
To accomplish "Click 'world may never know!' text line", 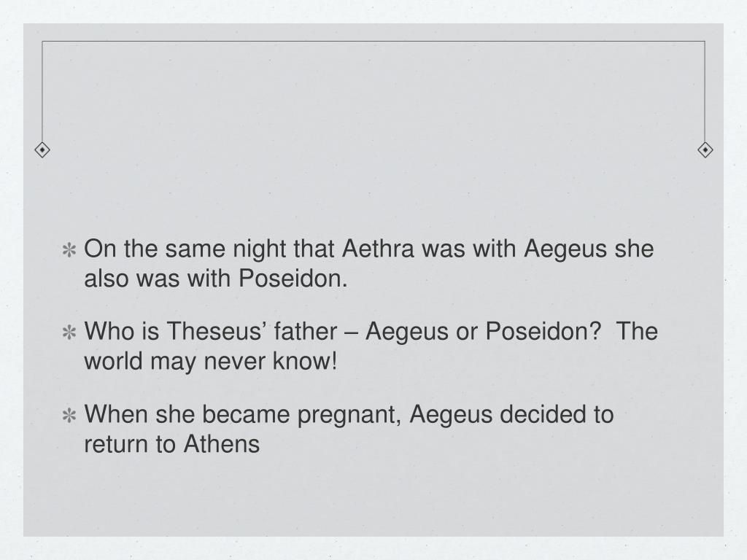I will click(211, 360).
